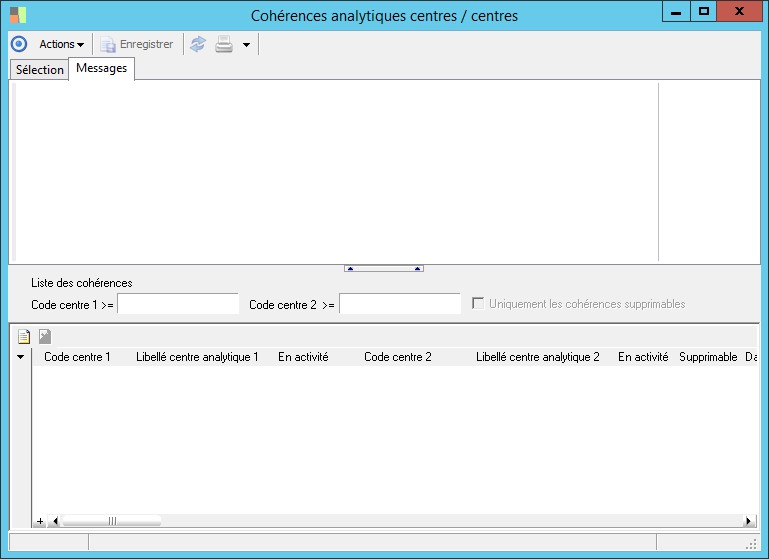
Task: Toggle 'Uniquement les cohérences supprimables' checkbox
Action: click(478, 303)
